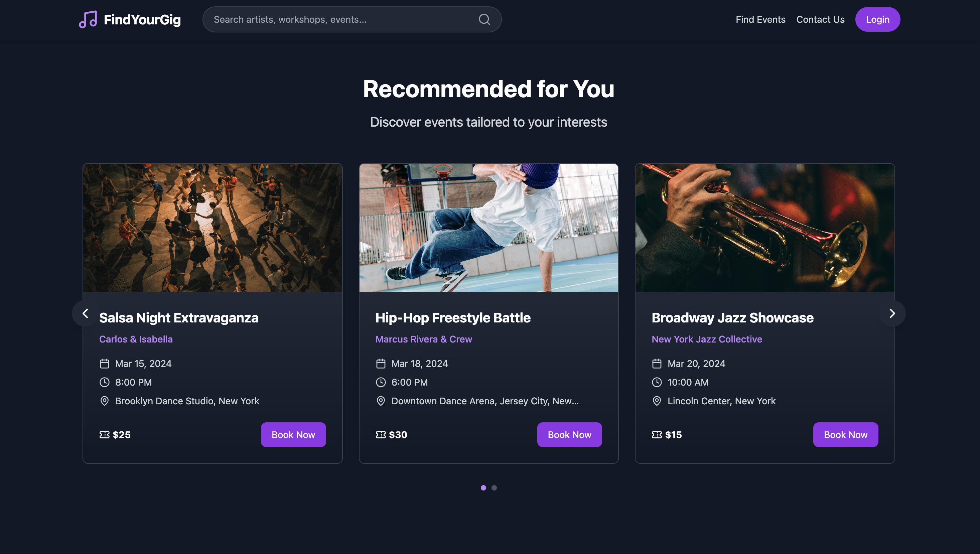Click calendar icon on Salsa Night card
Screen dimensions: 980x554
pos(104,364)
